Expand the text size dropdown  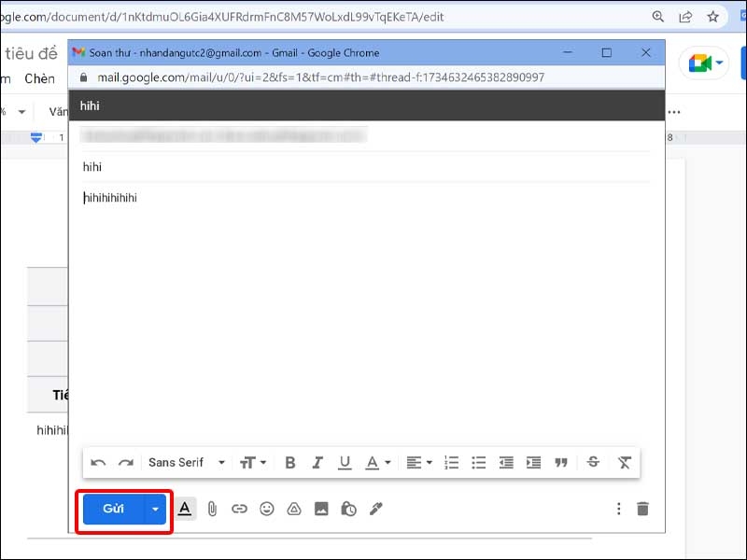click(253, 462)
